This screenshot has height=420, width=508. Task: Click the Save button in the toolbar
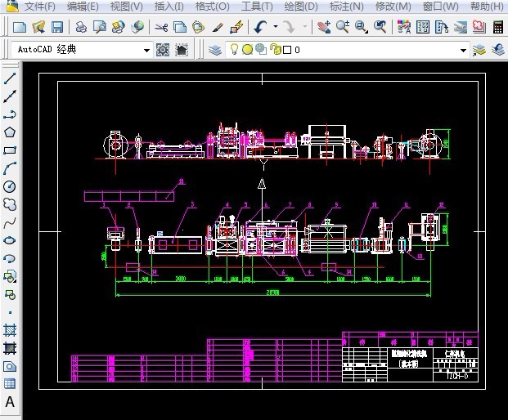56,26
